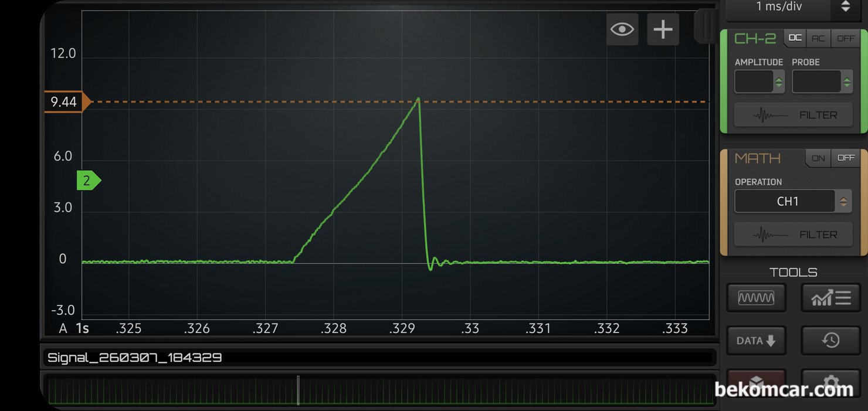Click the side panel drag handle
868x411 pixels.
coord(706,26)
